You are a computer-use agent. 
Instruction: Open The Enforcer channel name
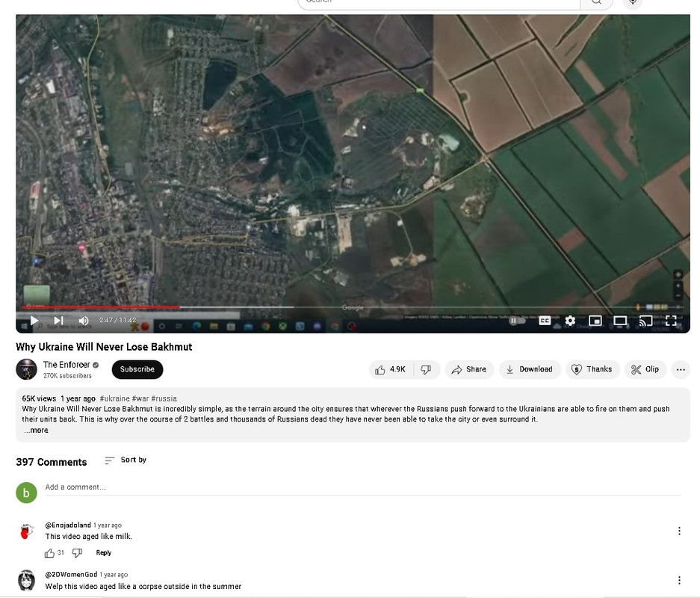[66, 365]
